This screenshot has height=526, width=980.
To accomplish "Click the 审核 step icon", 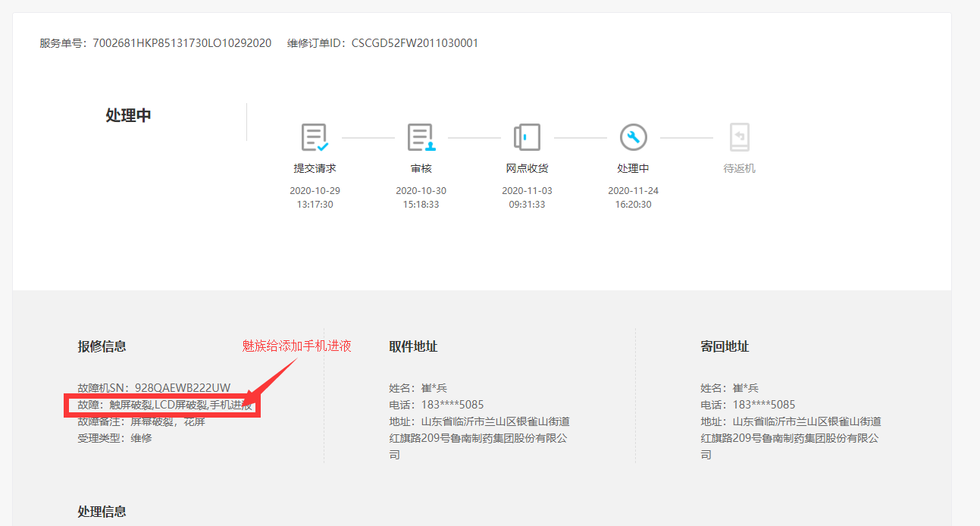I will click(421, 138).
